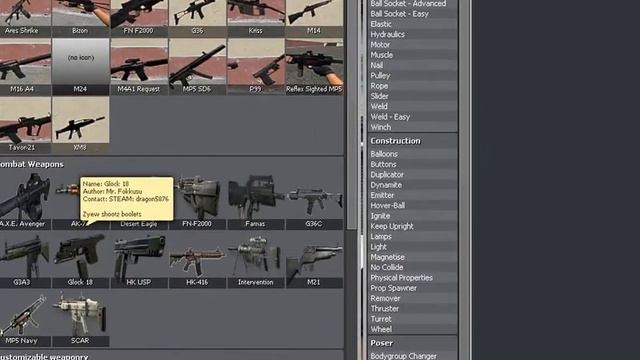Pick the FN F2000 icon in the top row

tap(139, 18)
